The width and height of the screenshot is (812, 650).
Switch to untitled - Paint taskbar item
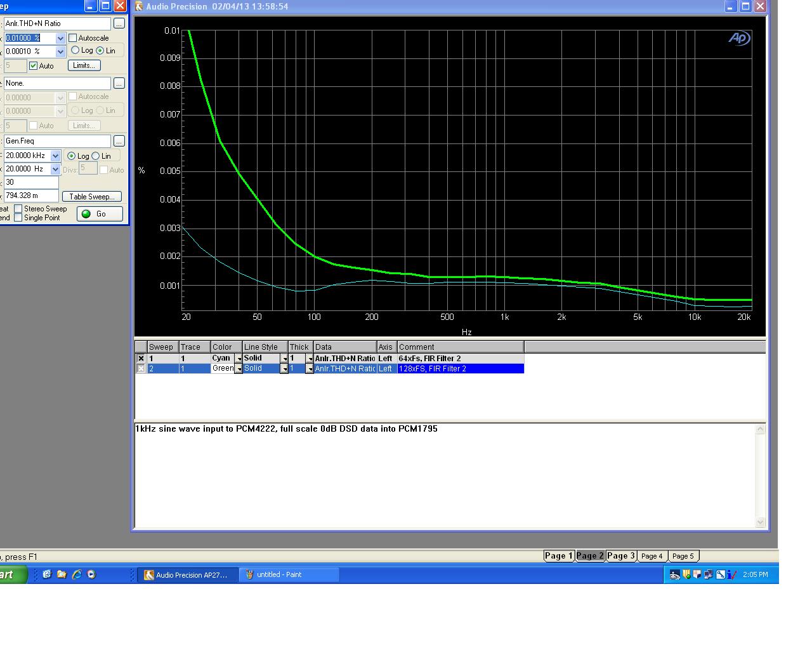click(290, 574)
